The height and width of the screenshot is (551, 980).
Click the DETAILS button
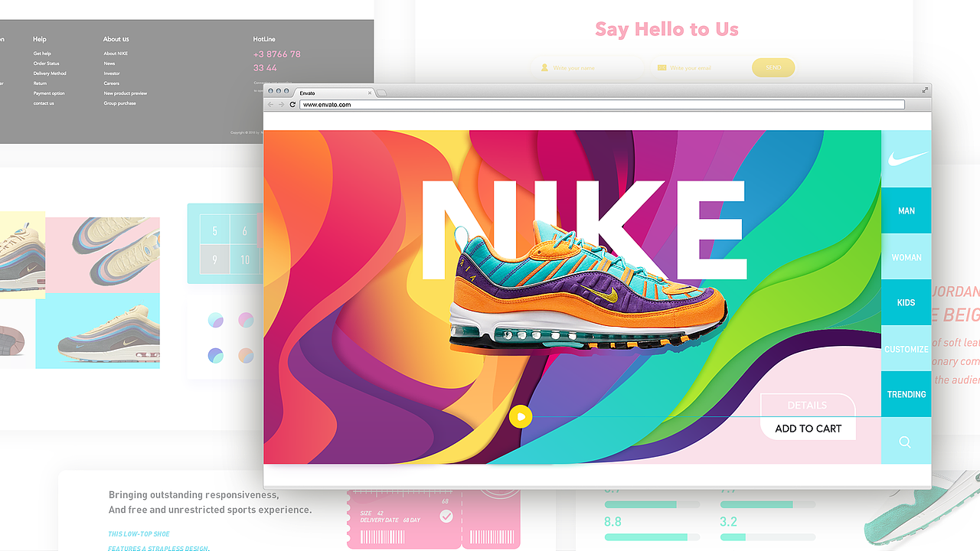(807, 405)
